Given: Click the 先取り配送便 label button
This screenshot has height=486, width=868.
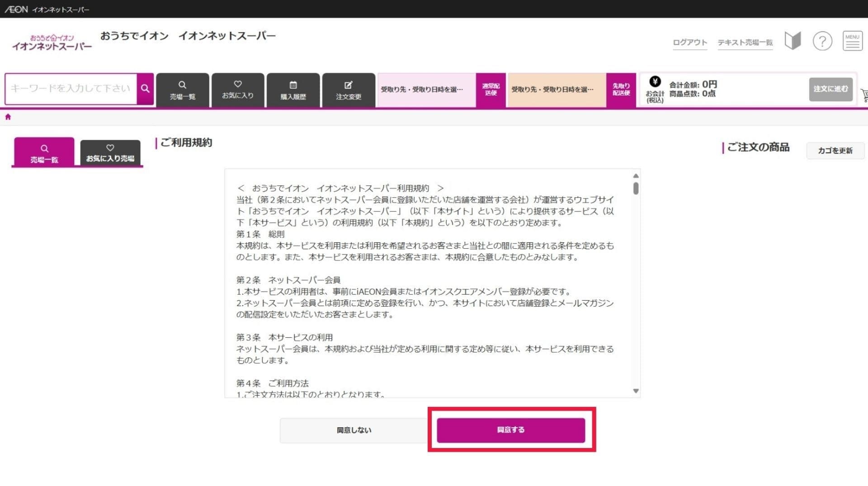Looking at the screenshot, I should (621, 90).
